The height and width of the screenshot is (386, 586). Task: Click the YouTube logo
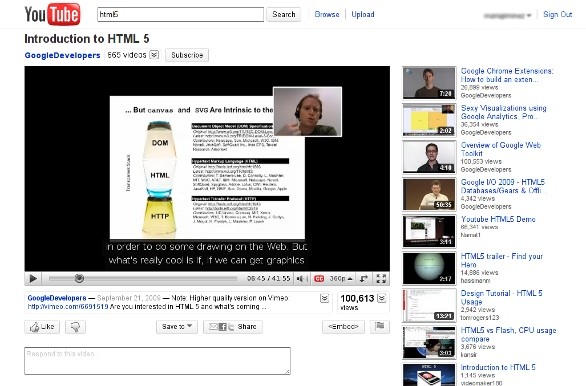pyautogui.click(x=52, y=14)
